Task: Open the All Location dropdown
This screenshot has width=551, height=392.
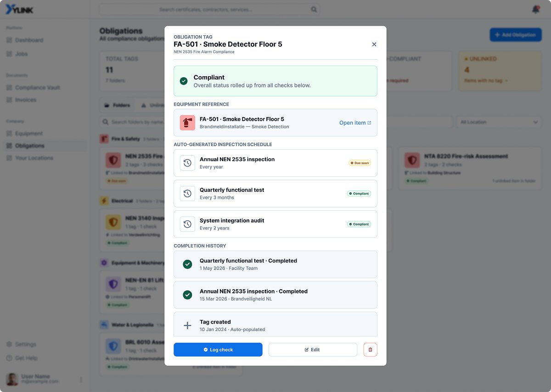Action: coord(499,122)
